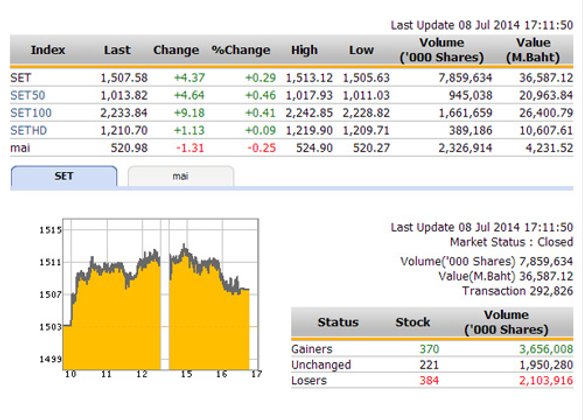The width and height of the screenshot is (583, 420).
Task: Click SET50 value 20,963.84
Action: pos(546,96)
